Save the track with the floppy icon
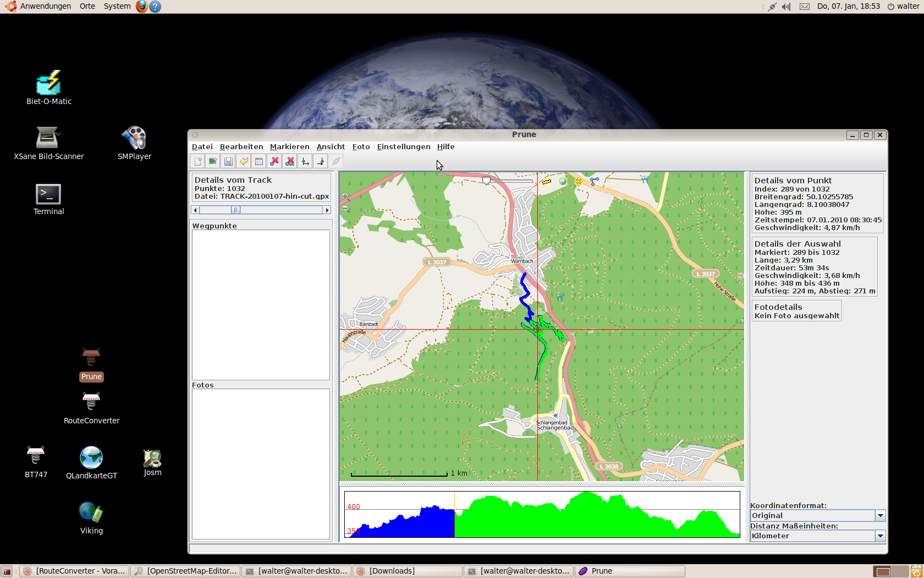The width and height of the screenshot is (924, 578). 228,161
